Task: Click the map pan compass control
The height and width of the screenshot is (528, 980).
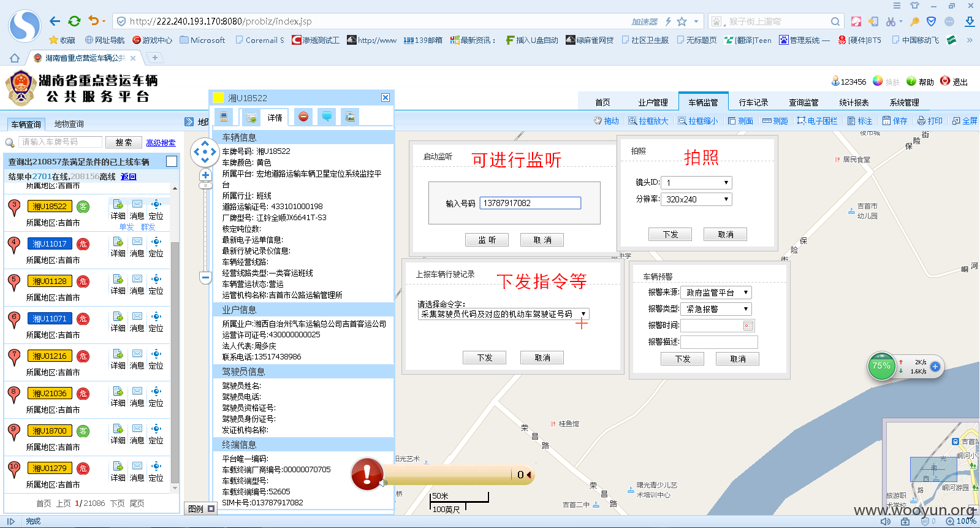Action: point(205,152)
